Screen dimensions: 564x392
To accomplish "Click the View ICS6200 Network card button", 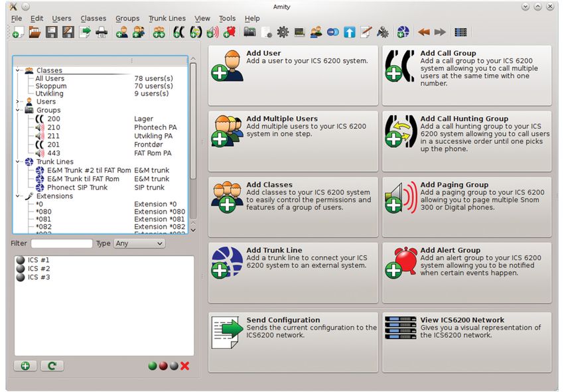I will [467, 342].
